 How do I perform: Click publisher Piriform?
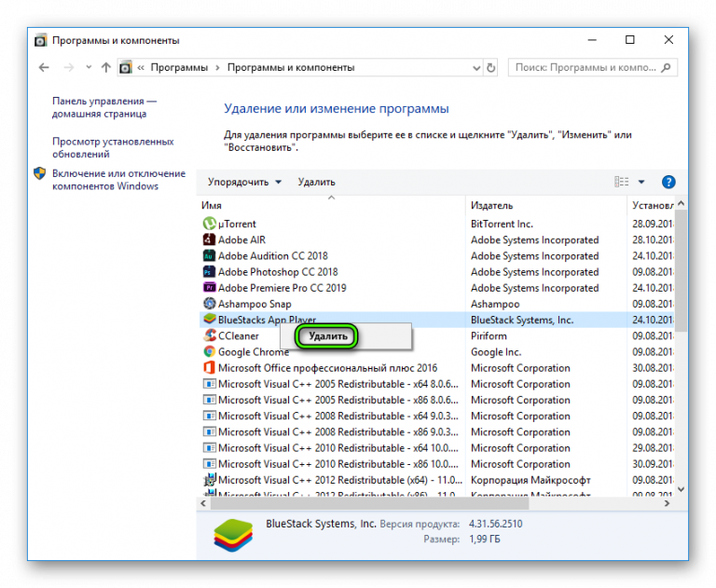point(489,336)
